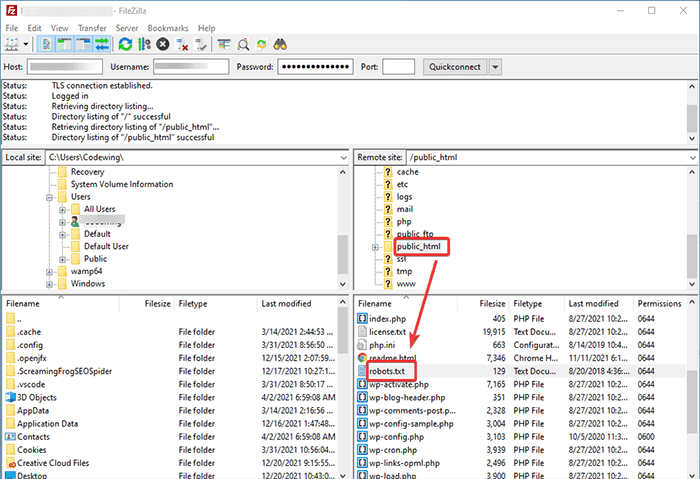Toggle the message log display icon
The image size is (700, 479).
(x=48, y=45)
